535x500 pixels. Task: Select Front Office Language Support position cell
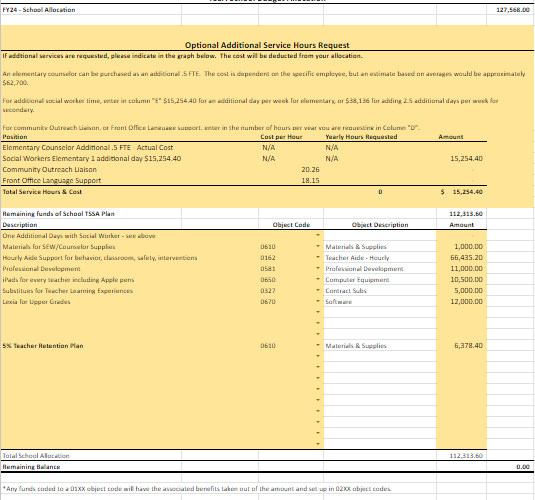click(52, 180)
